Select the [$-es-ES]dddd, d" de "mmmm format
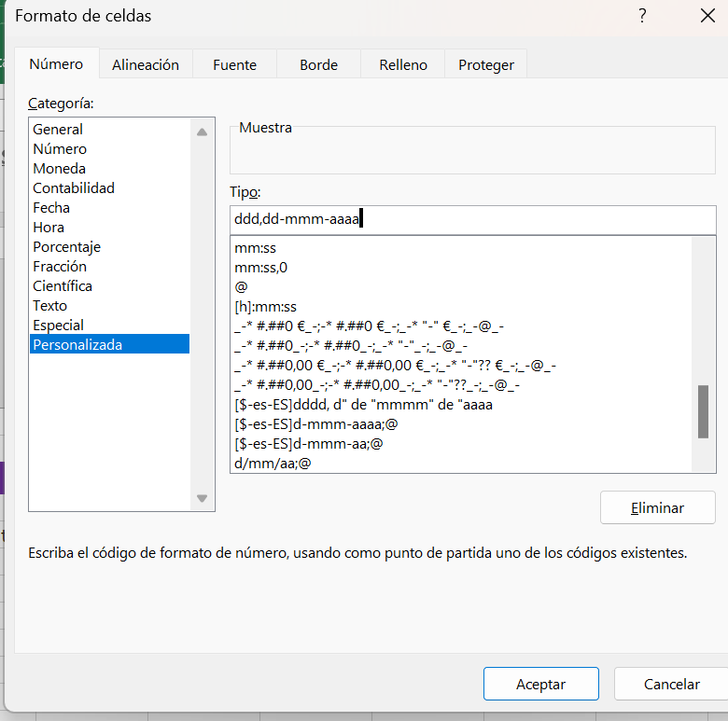This screenshot has height=721, width=728. tap(461, 405)
